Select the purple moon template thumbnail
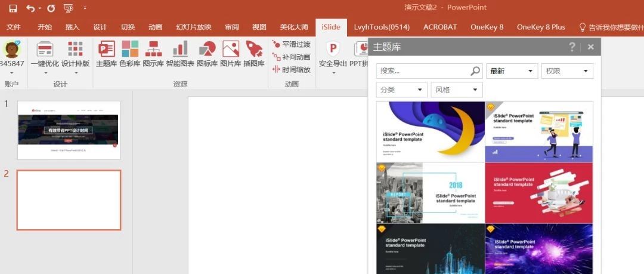Image resolution: width=644 pixels, height=274 pixels. pyautogui.click(x=431, y=132)
